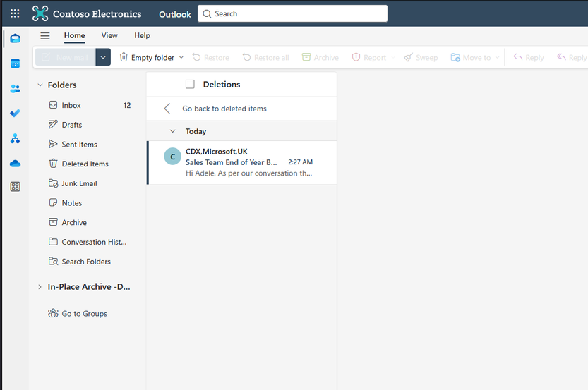Click the Report shield button
This screenshot has width=588, height=390.
pos(369,57)
